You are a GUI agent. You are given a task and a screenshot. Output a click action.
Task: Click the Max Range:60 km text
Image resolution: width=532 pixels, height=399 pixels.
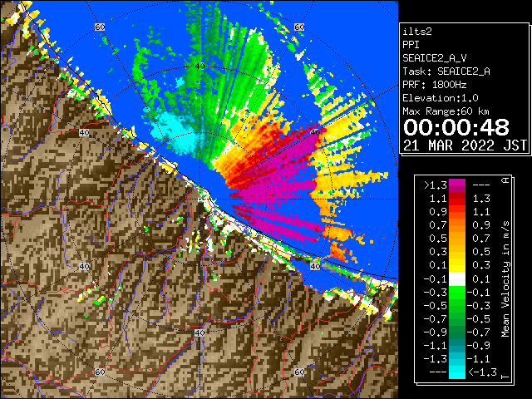[446, 111]
